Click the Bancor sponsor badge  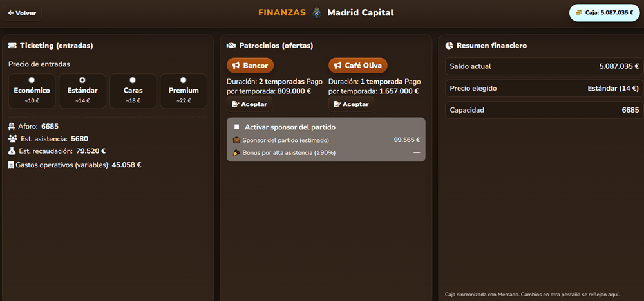250,66
